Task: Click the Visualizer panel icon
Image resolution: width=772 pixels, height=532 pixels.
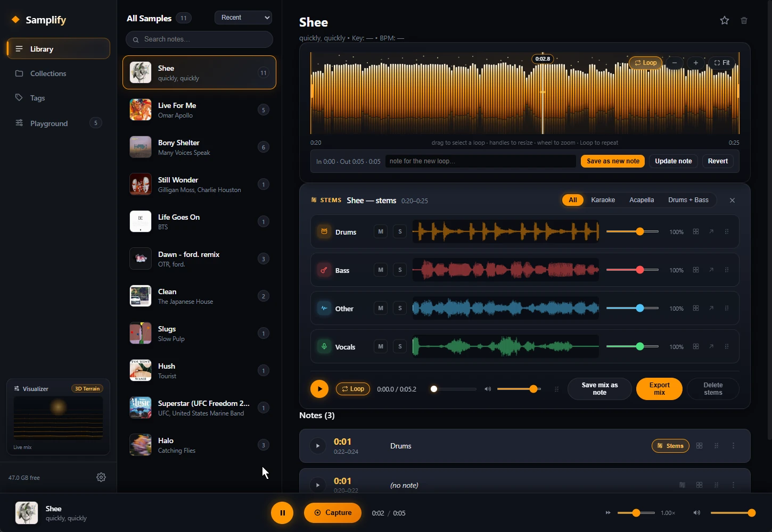Action: pos(17,388)
